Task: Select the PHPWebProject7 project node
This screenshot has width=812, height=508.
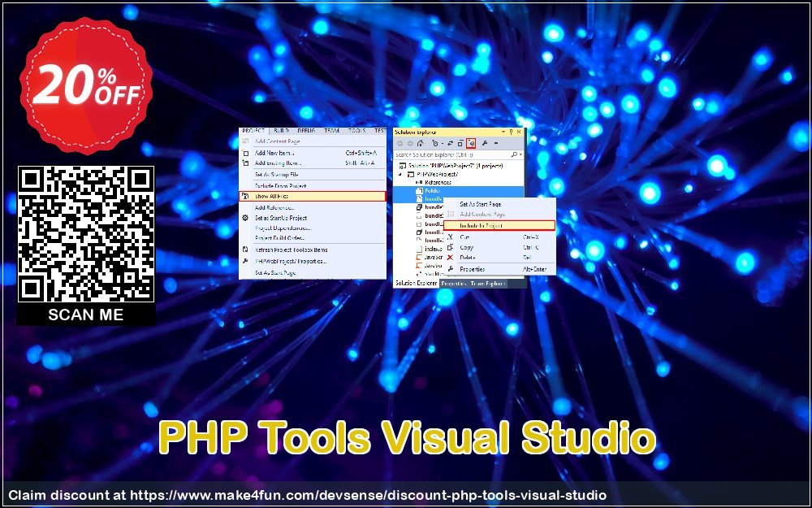Action: click(433, 174)
